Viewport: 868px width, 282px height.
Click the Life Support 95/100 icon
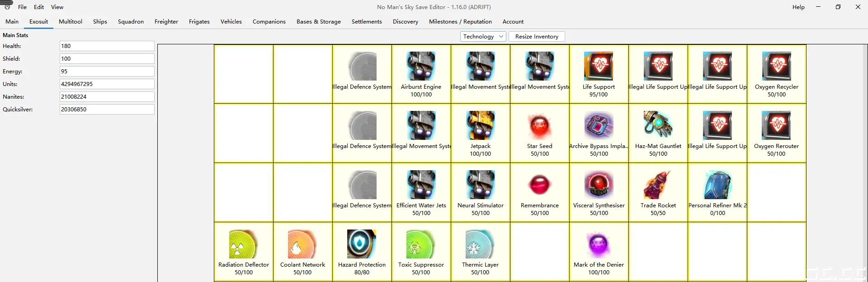click(x=599, y=66)
